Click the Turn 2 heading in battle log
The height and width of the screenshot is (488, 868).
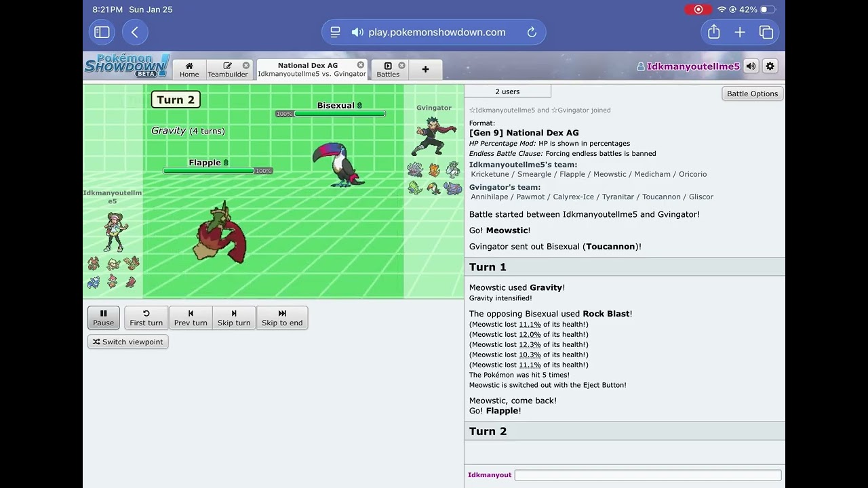488,431
